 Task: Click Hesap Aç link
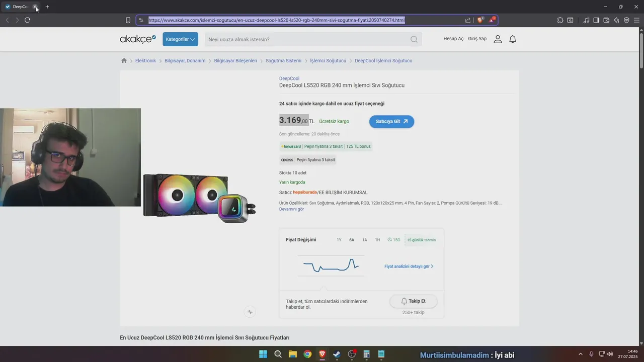click(x=453, y=39)
